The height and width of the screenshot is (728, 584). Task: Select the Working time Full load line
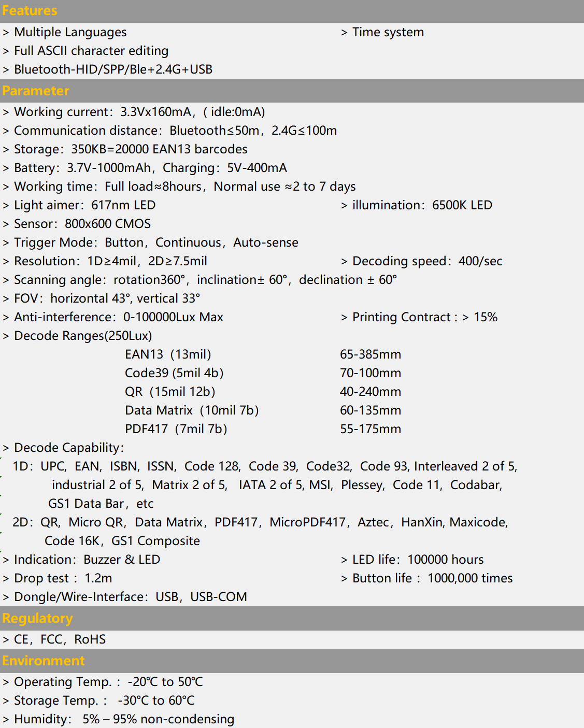[x=179, y=187]
